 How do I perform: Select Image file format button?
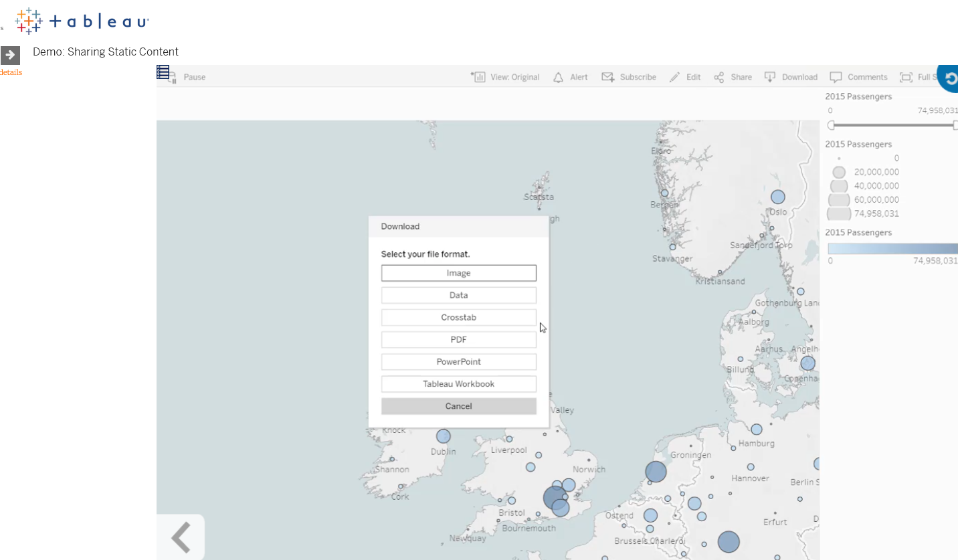pos(459,273)
